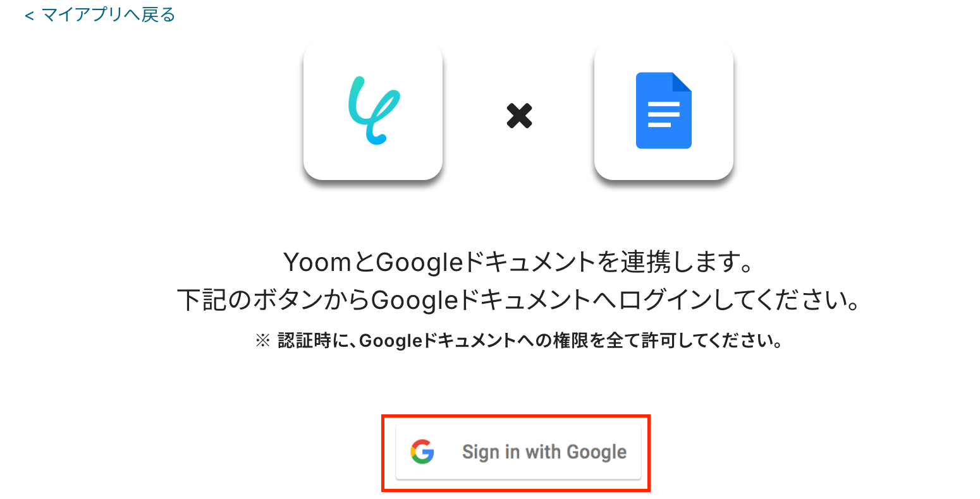Go back via the マイアプリへ戻る link
The width and height of the screenshot is (980, 499).
[99, 15]
